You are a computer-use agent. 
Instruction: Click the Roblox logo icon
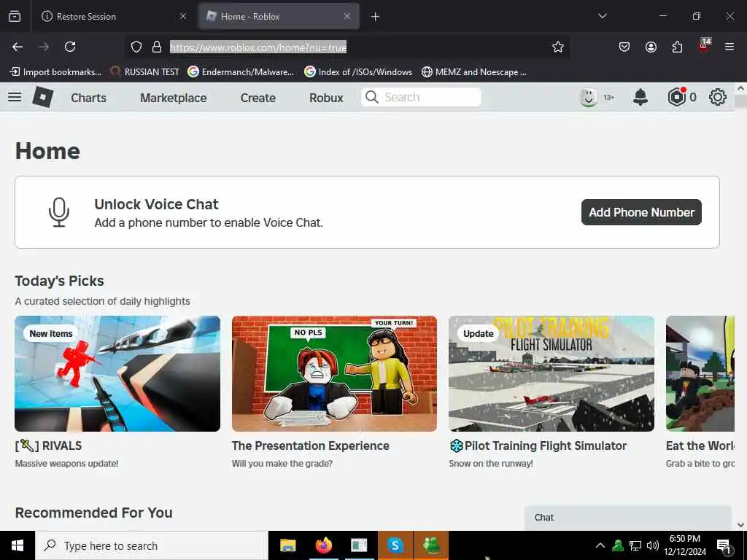[43, 97]
